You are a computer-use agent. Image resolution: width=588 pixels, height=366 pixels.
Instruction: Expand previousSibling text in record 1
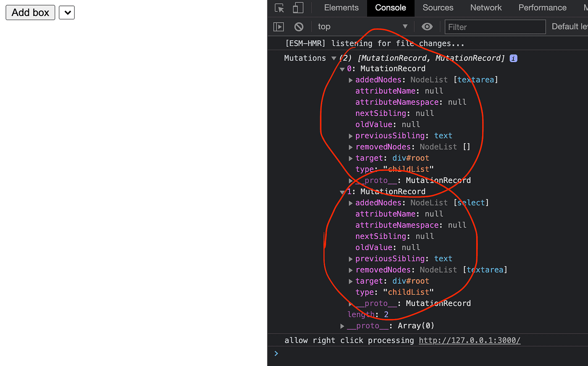pyautogui.click(x=351, y=259)
